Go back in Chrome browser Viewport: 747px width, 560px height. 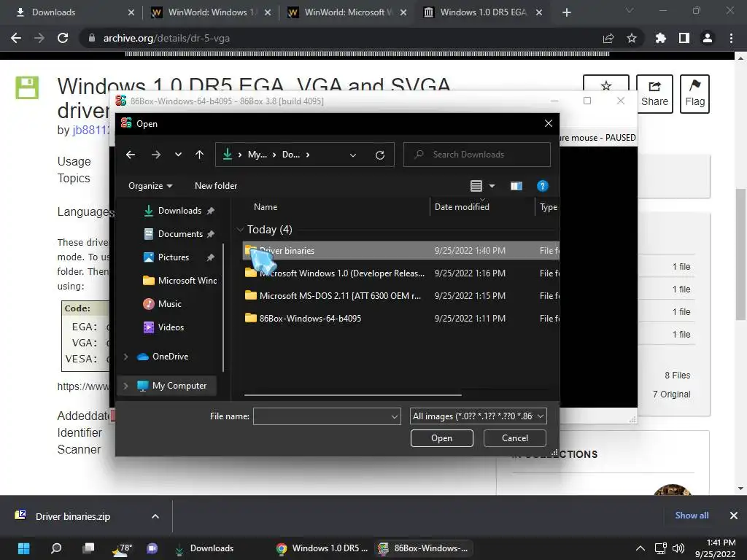click(16, 38)
